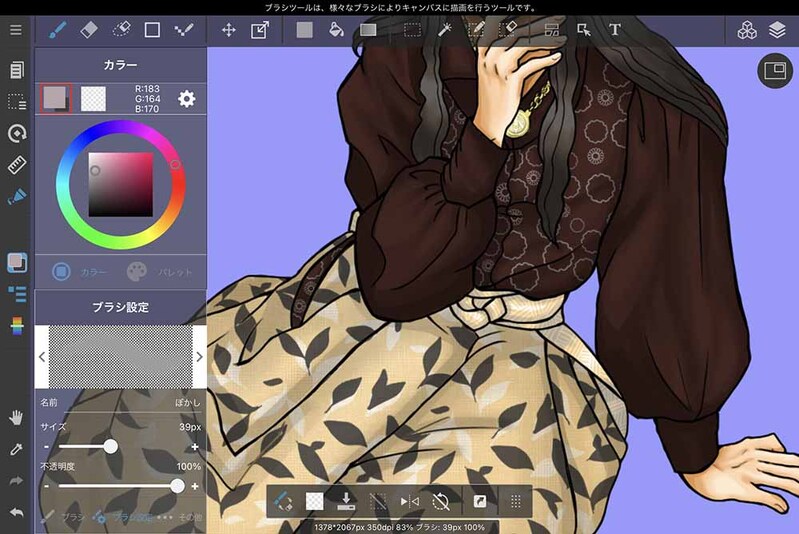Open the Materials cubes panel

pos(747,30)
